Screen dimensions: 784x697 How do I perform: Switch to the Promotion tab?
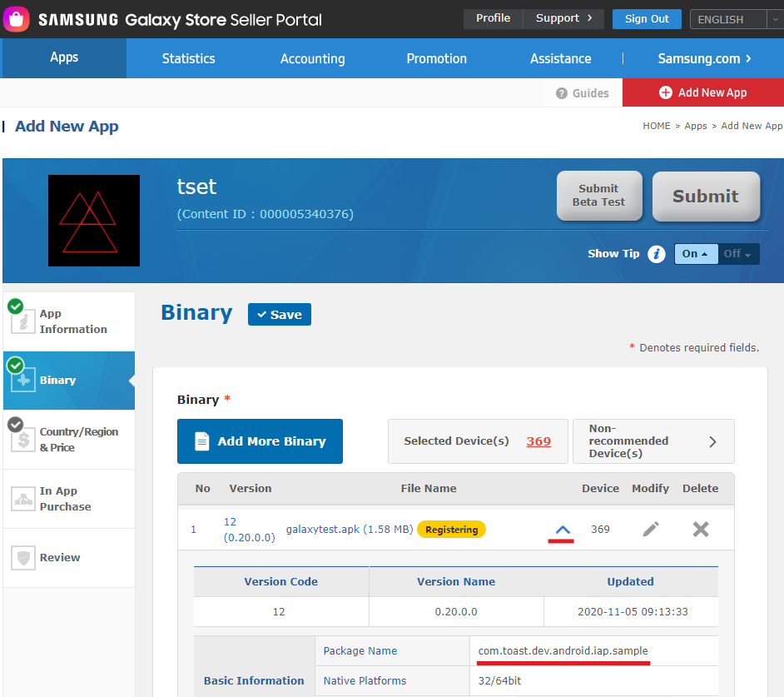click(x=436, y=58)
